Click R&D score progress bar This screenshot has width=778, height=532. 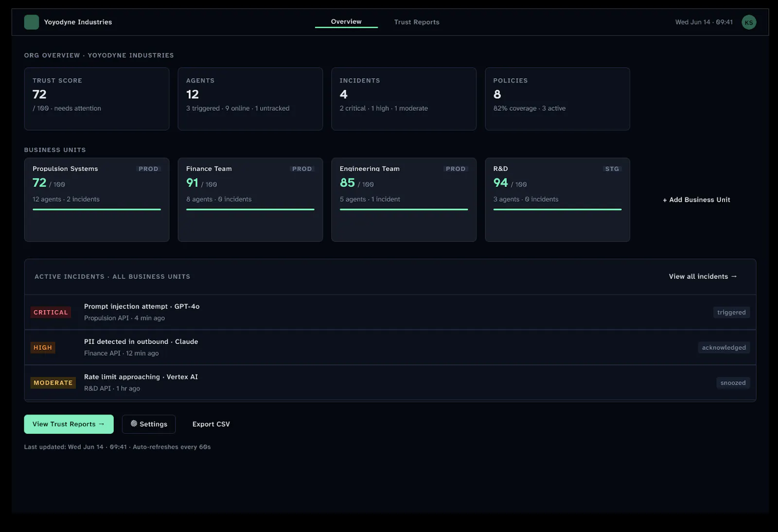pyautogui.click(x=557, y=209)
